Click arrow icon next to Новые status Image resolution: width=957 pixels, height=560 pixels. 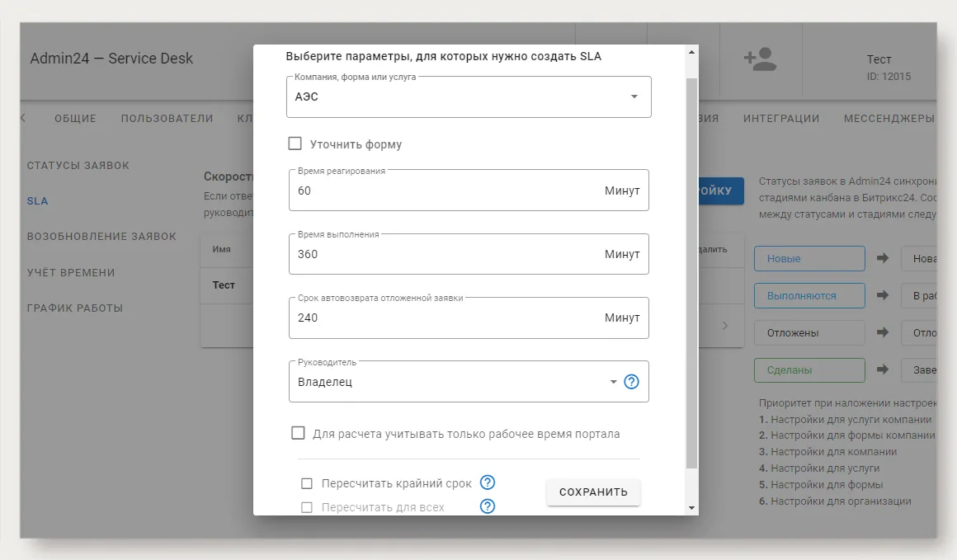point(883,258)
